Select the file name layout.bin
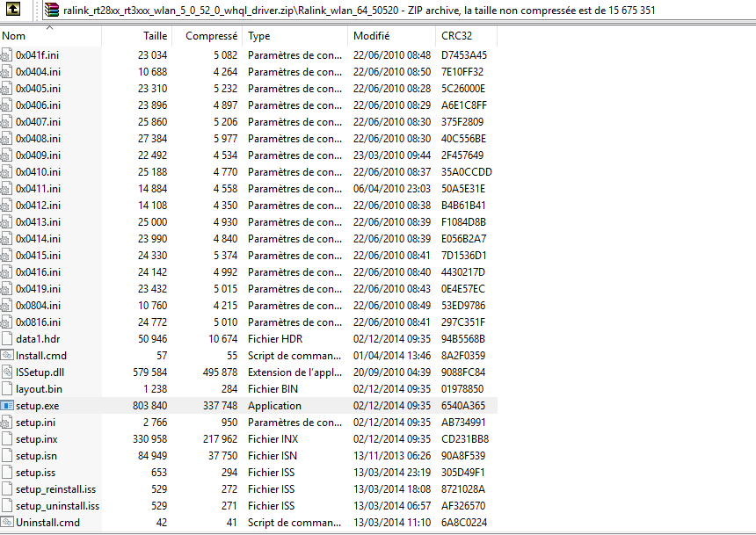Image resolution: width=756 pixels, height=535 pixels. pos(39,389)
